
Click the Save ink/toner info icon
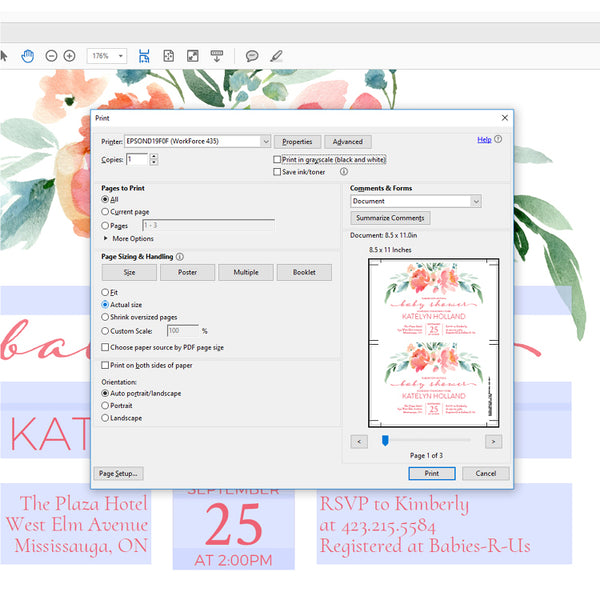pos(343,172)
